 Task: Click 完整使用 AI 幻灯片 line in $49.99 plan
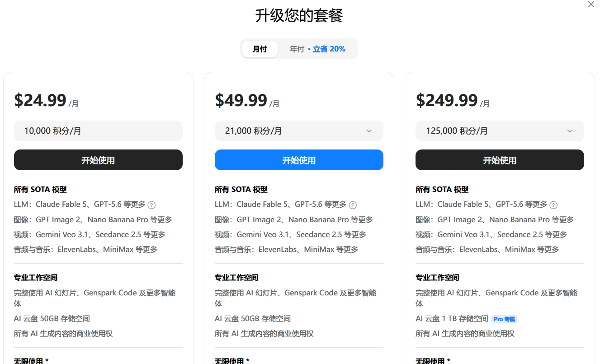(x=295, y=298)
